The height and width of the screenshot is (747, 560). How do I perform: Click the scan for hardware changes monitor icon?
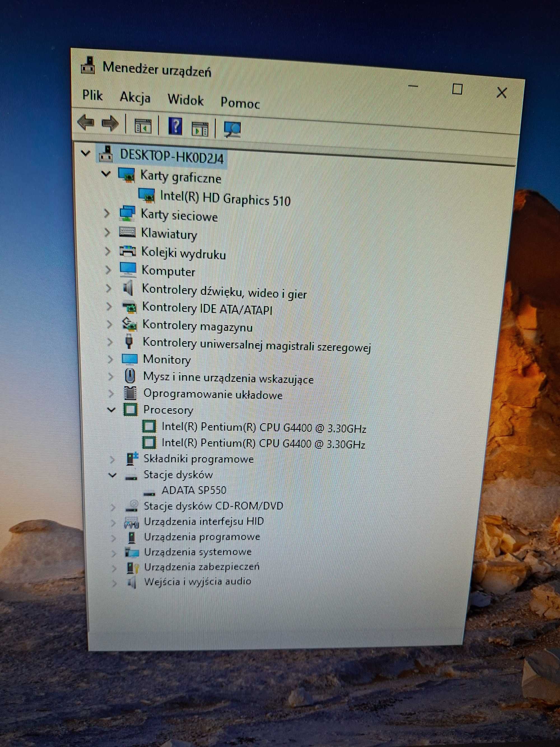tap(232, 129)
